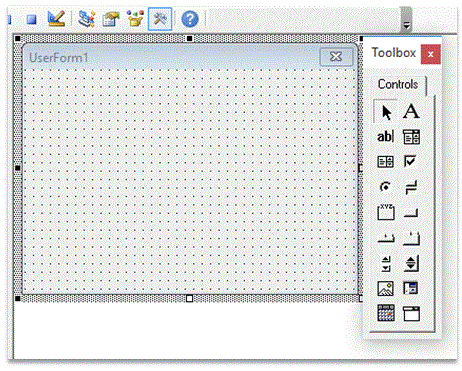The image size is (462, 371).
Task: Select the CommandButton control tool
Action: click(x=411, y=212)
